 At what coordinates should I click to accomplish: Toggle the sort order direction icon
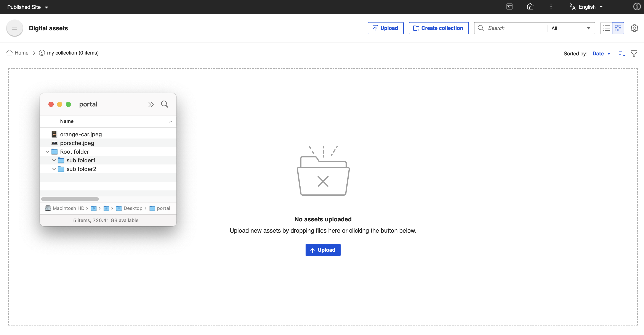[622, 53]
